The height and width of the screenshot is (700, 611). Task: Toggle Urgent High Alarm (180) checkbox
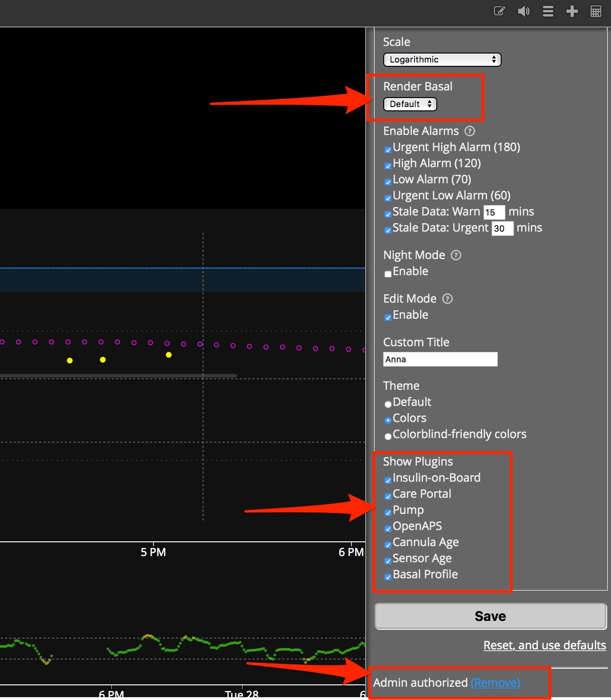[388, 150]
